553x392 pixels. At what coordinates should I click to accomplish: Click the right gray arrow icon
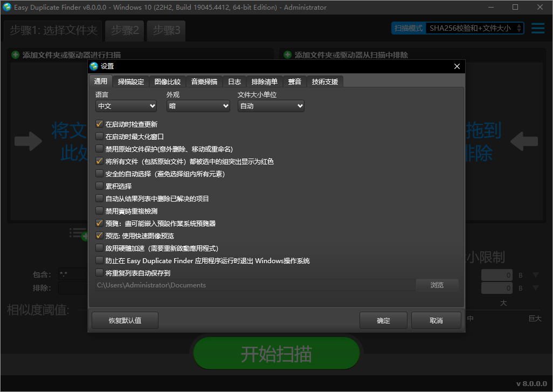click(x=524, y=141)
